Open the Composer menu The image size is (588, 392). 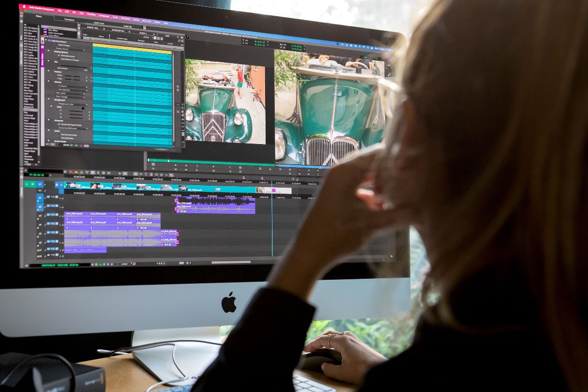click(104, 16)
